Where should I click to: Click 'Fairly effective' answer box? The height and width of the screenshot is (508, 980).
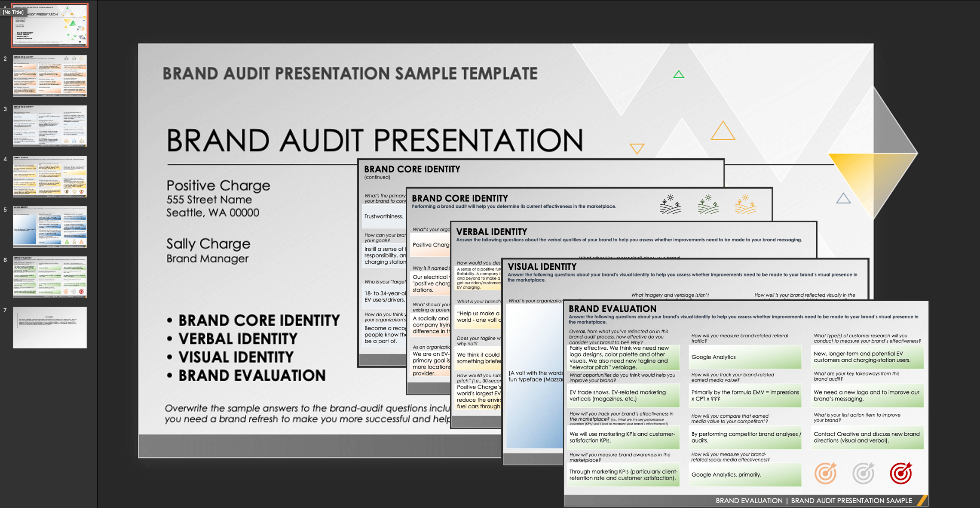tap(623, 357)
